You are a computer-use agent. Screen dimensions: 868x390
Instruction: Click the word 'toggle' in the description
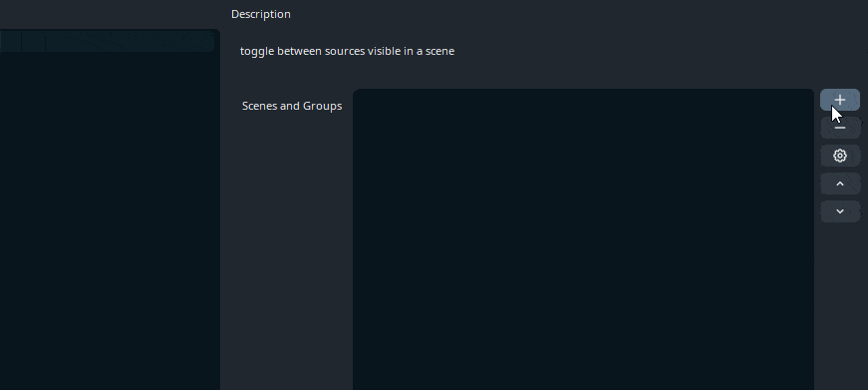point(257,51)
